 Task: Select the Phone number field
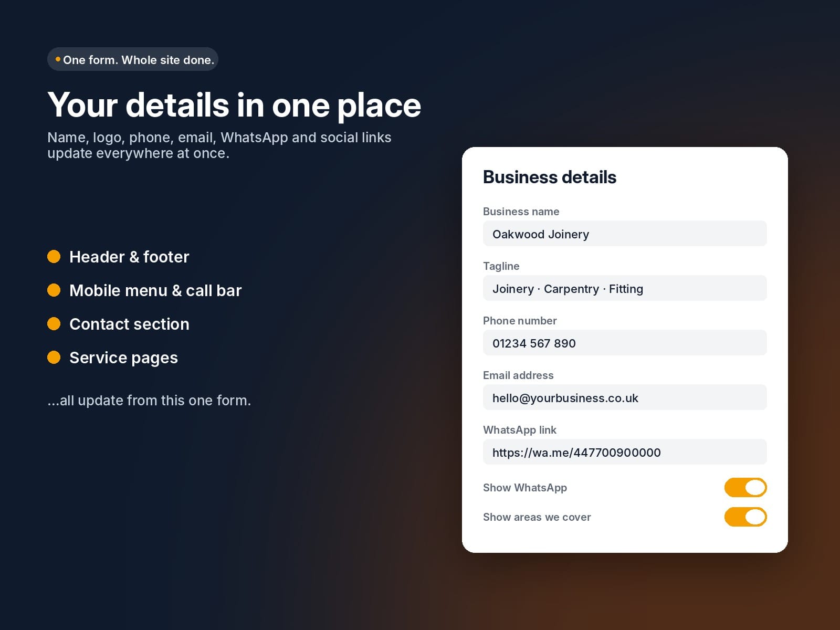[x=625, y=343]
